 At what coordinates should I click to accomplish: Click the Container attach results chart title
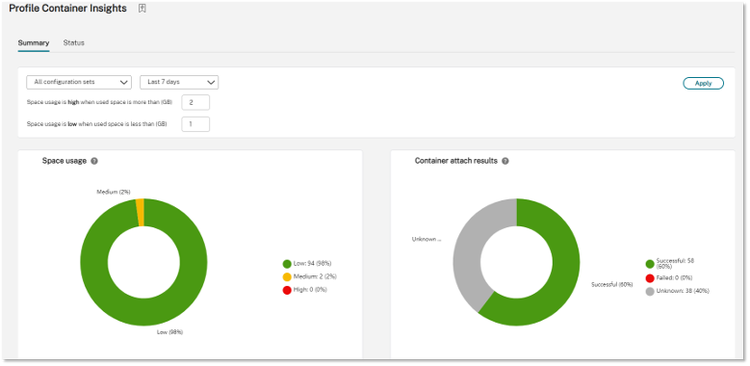coord(456,161)
